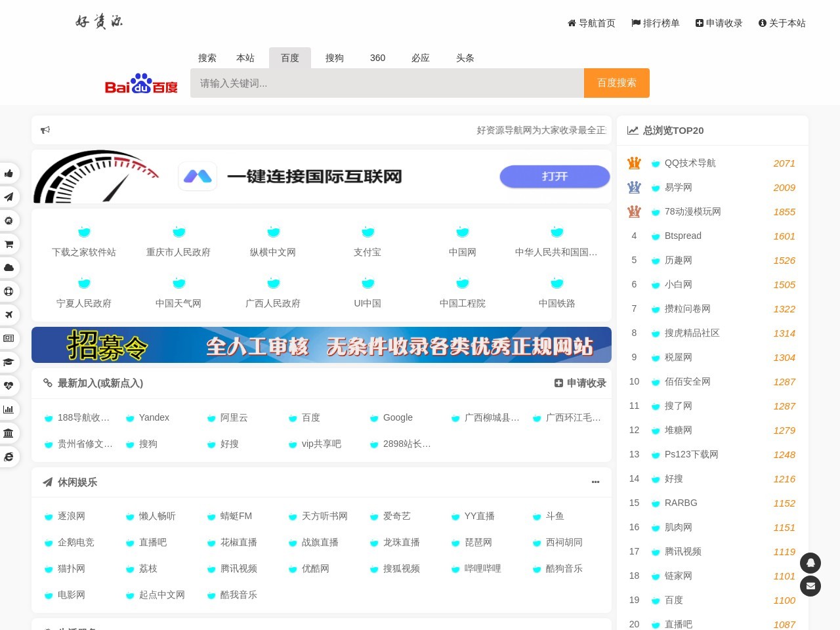Select the shopping cart category icon
The image size is (840, 630).
(9, 244)
